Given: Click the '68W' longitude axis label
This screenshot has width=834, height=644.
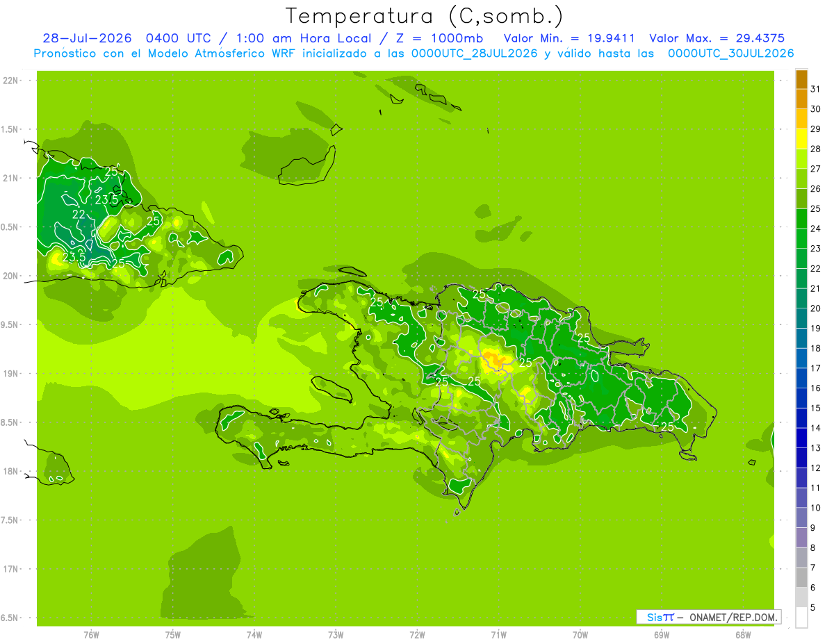Looking at the screenshot, I should (x=743, y=635).
